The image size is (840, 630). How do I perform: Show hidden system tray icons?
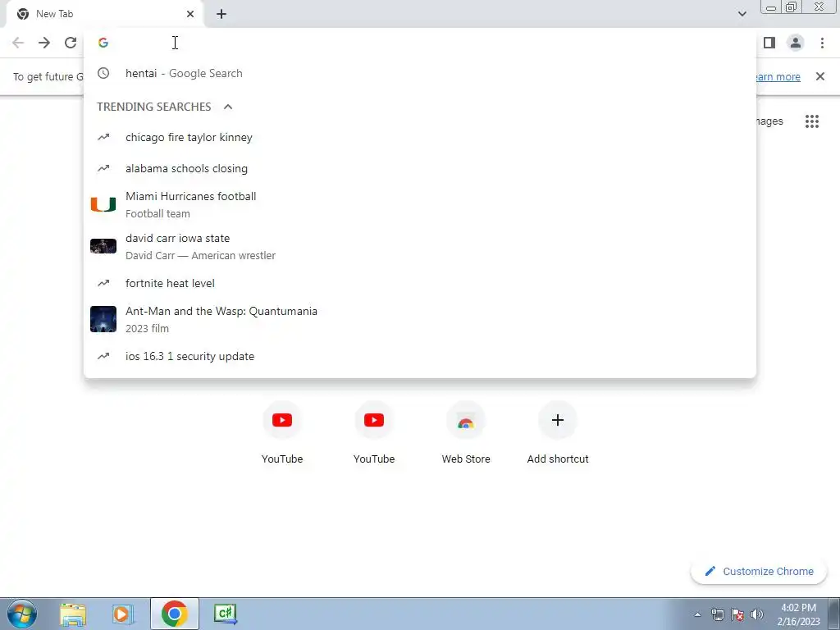(697, 614)
